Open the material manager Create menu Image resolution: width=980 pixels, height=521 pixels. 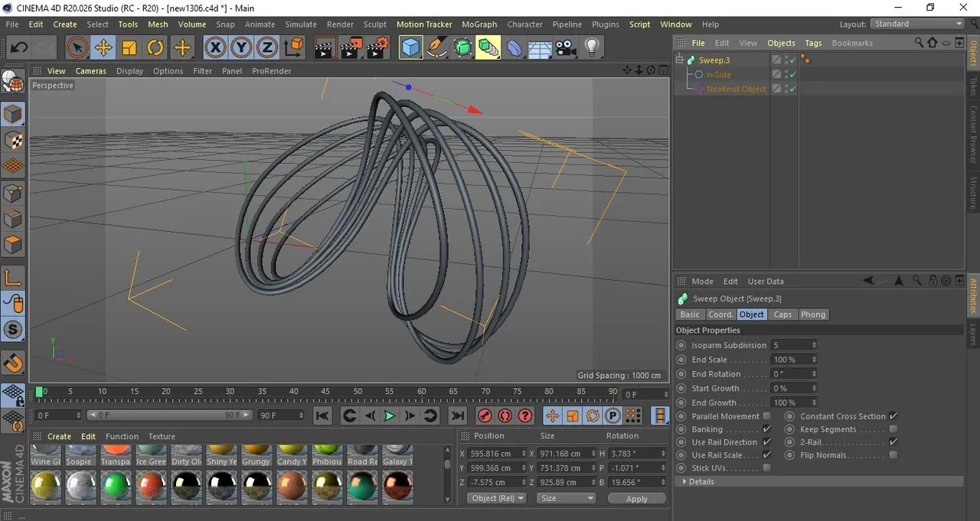tap(59, 437)
